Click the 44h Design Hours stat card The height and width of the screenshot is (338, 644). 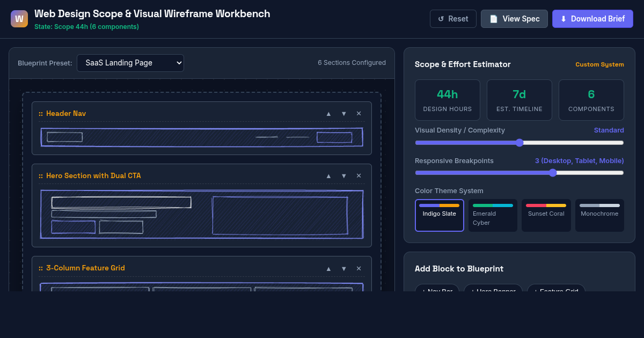(x=448, y=100)
